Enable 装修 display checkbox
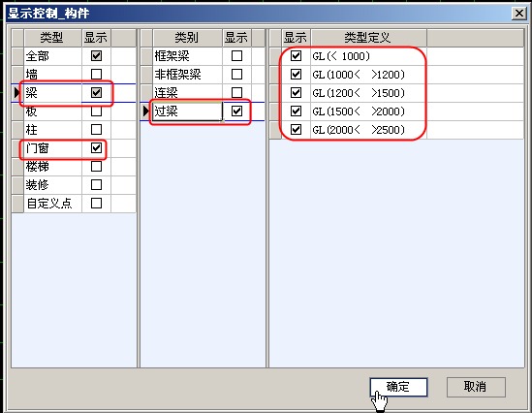This screenshot has height=413, width=532. pyautogui.click(x=96, y=184)
